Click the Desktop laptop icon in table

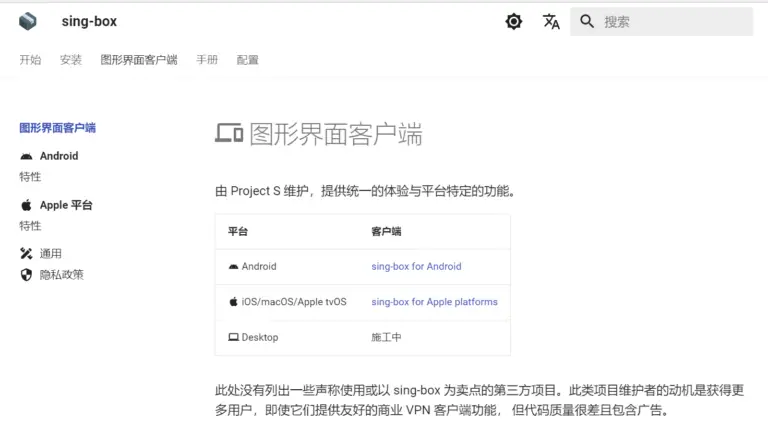[233, 338]
